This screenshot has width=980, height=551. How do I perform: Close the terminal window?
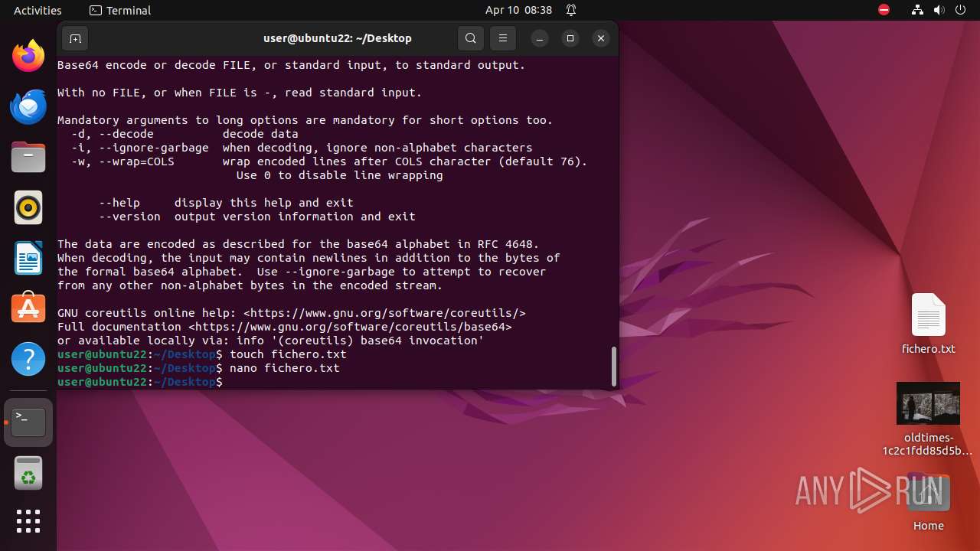(601, 38)
